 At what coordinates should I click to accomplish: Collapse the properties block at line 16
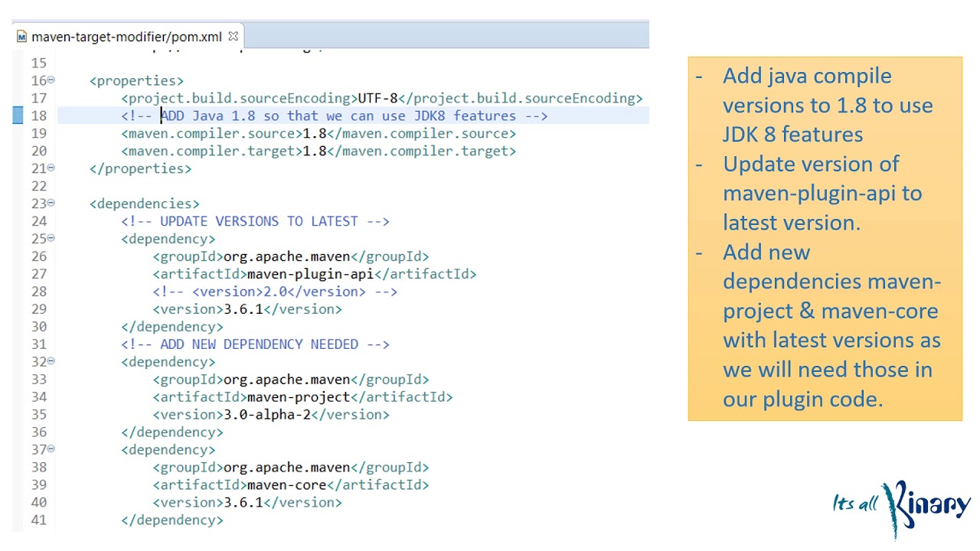coord(51,80)
